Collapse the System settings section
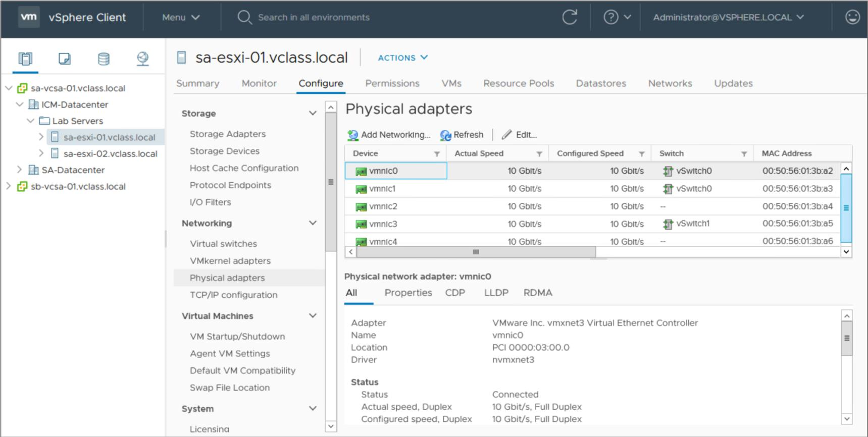Viewport: 868px width, 437px height. 313,408
